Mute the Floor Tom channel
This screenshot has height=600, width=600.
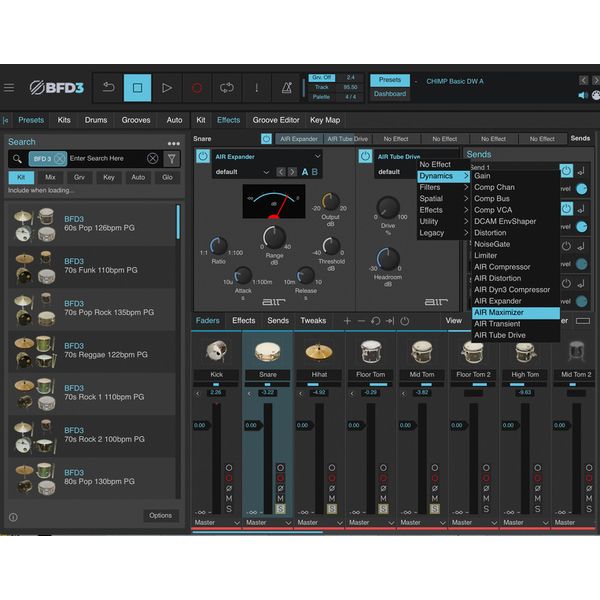pyautogui.click(x=383, y=499)
